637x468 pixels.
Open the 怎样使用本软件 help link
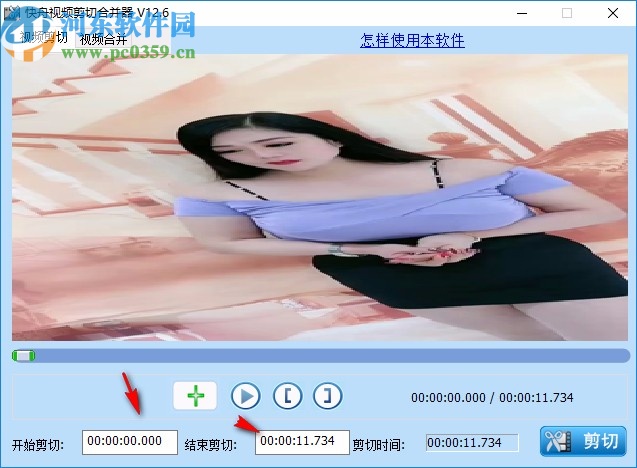click(x=412, y=40)
